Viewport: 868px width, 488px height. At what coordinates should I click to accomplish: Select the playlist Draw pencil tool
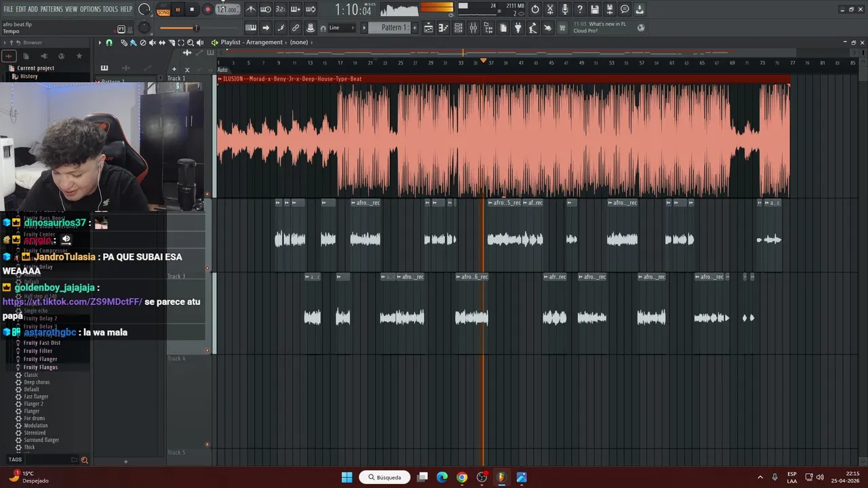click(x=124, y=43)
